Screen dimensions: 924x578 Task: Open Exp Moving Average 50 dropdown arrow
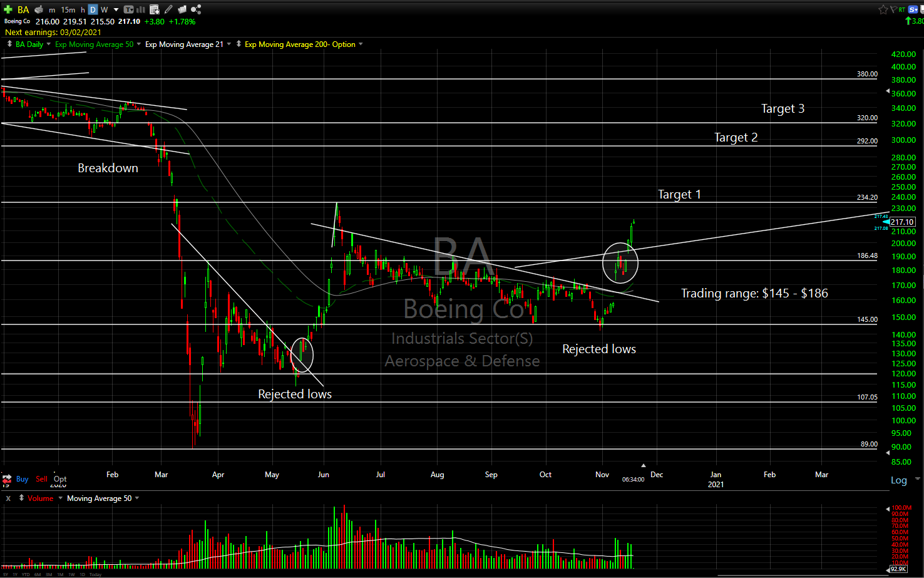(139, 44)
